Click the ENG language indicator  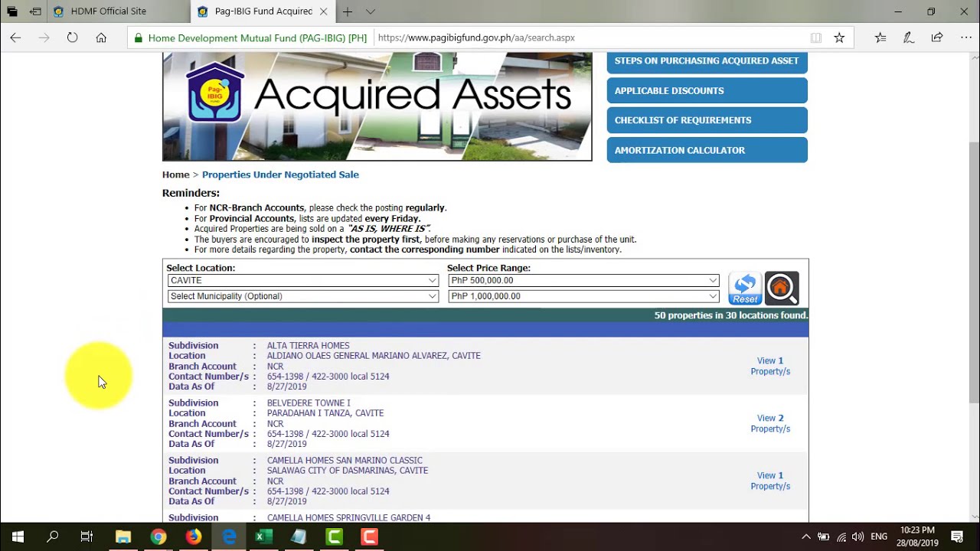[x=879, y=537]
